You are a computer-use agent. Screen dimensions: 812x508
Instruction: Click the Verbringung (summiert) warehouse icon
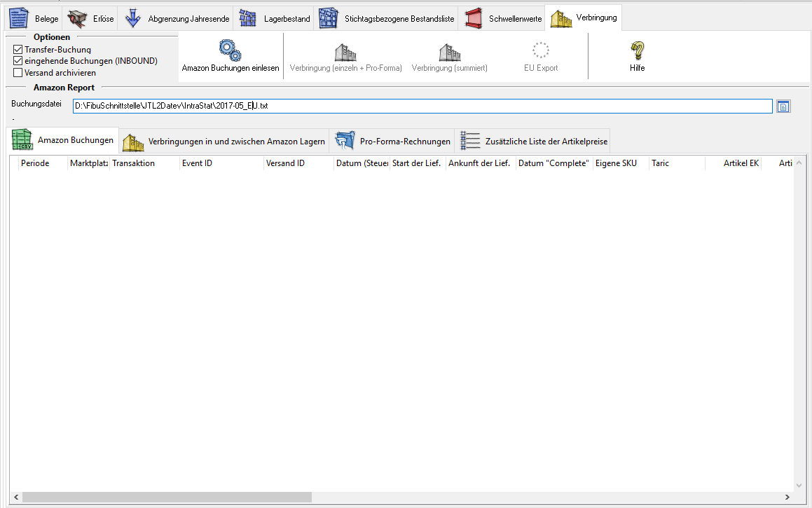point(449,51)
